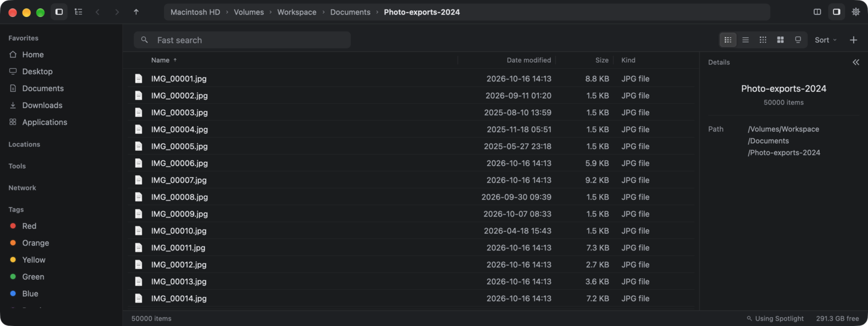Select file IMG_00009.jpg
This screenshot has width=868, height=326.
(x=411, y=214)
